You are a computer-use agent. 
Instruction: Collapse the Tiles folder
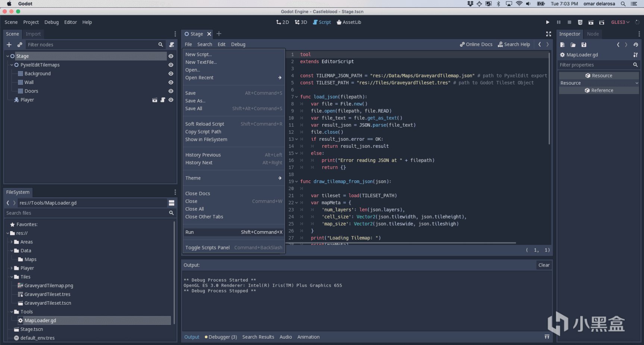(x=12, y=277)
